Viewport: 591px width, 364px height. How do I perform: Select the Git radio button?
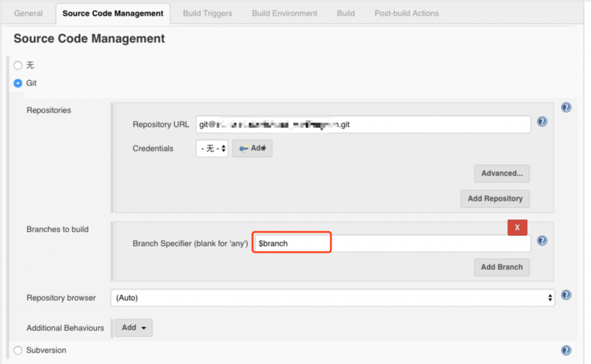pos(18,83)
